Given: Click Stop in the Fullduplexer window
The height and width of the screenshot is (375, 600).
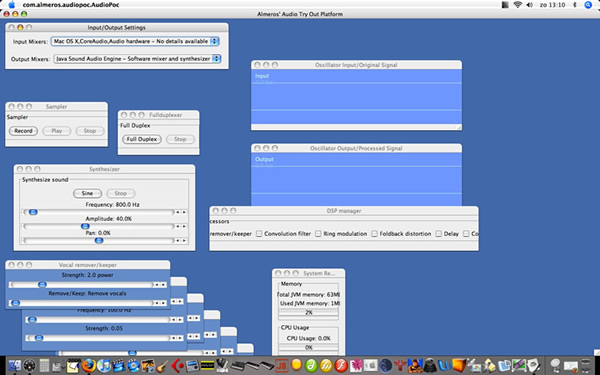Looking at the screenshot, I should 180,139.
